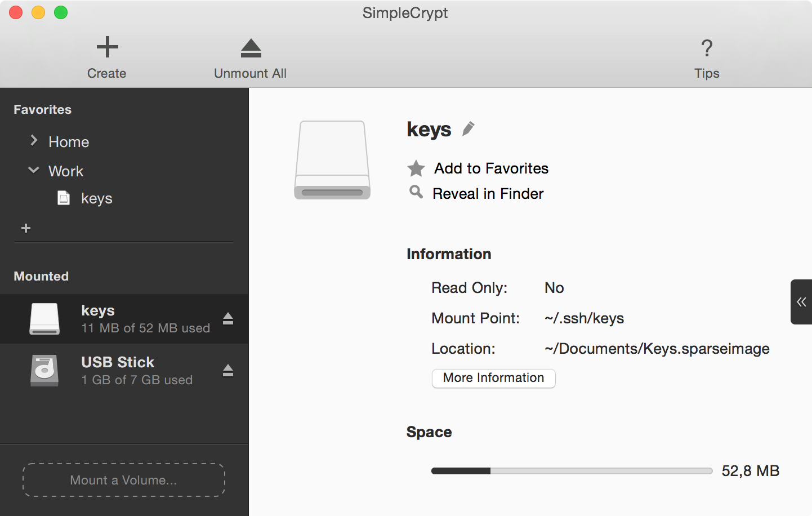Collapse the Work favorites group
812x516 pixels.
[34, 170]
